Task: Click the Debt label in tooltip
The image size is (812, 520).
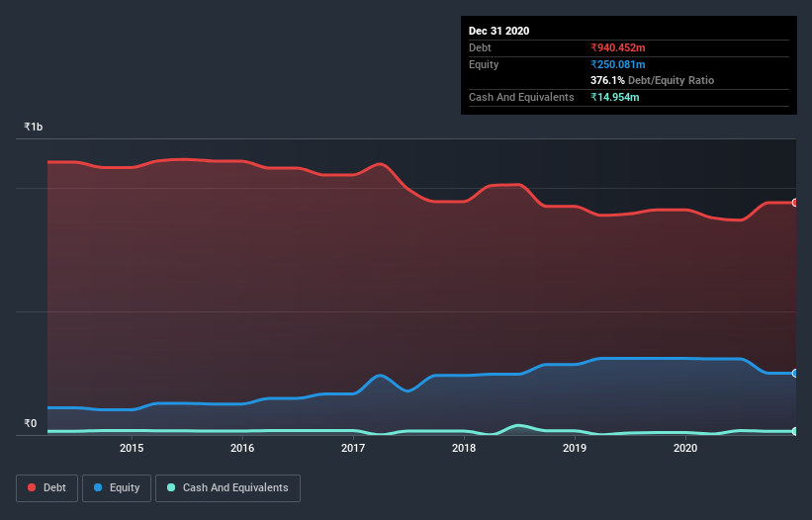Action: point(480,47)
